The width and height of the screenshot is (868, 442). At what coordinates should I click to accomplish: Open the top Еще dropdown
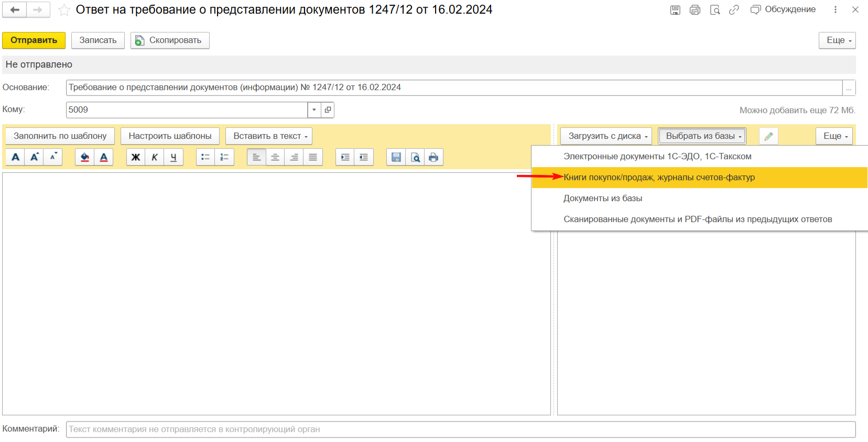point(837,40)
